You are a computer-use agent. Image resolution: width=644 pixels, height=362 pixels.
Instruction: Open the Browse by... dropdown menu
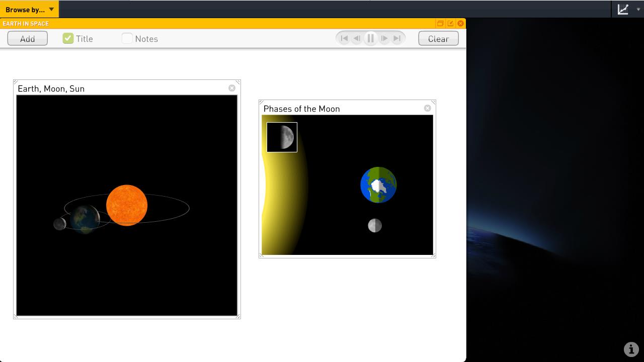tap(30, 9)
